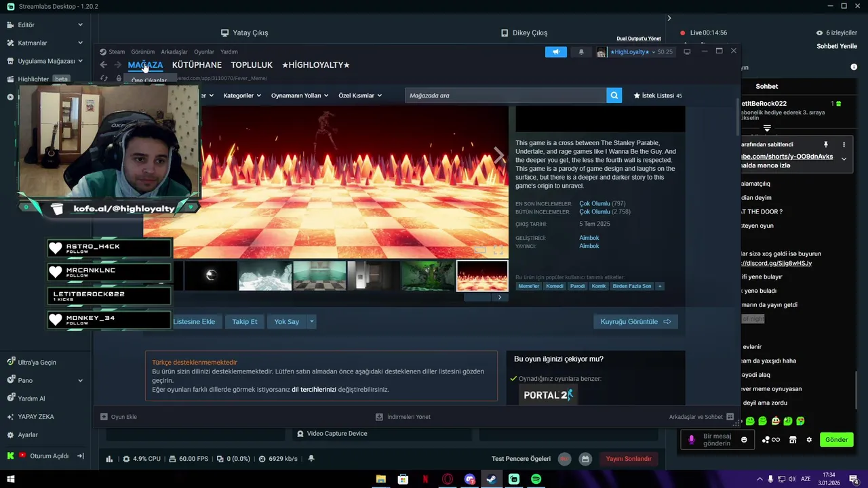Open the Aimbok developer link
Screen dimensions: 868x488
pos(589,238)
